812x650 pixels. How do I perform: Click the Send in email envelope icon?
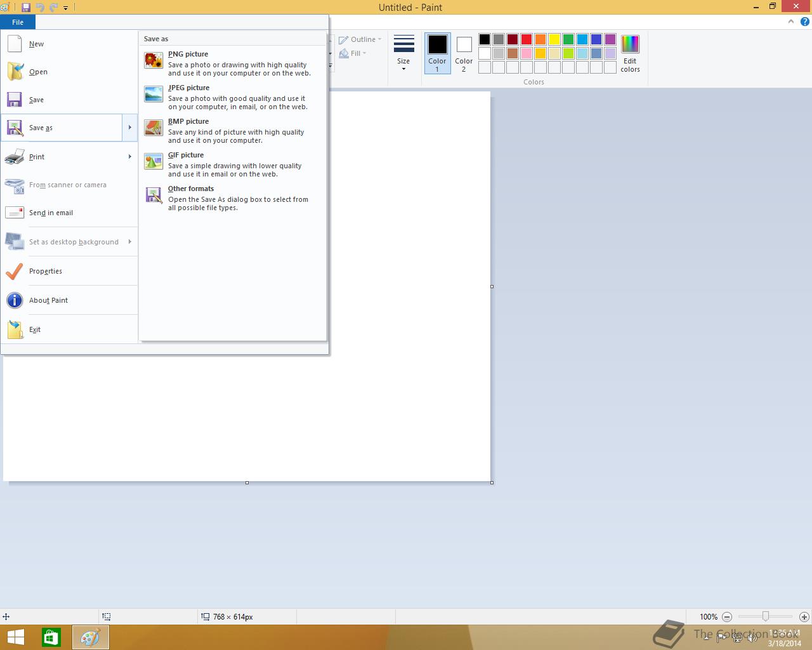coord(15,213)
